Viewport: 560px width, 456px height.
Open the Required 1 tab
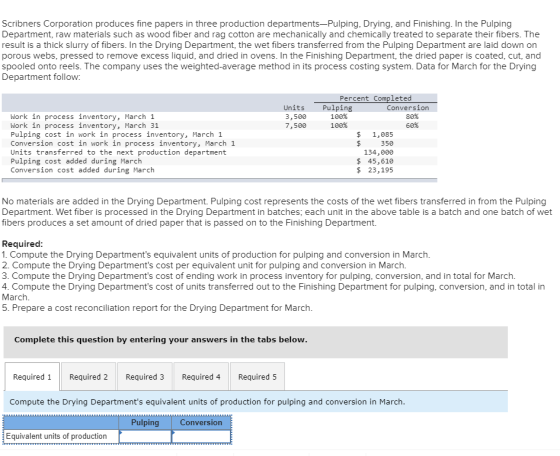(32, 377)
